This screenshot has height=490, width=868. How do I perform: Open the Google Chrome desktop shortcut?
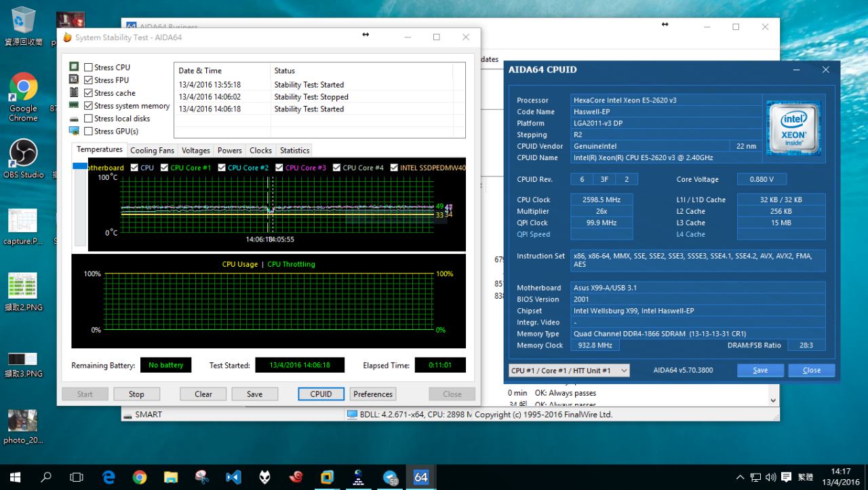(23, 97)
